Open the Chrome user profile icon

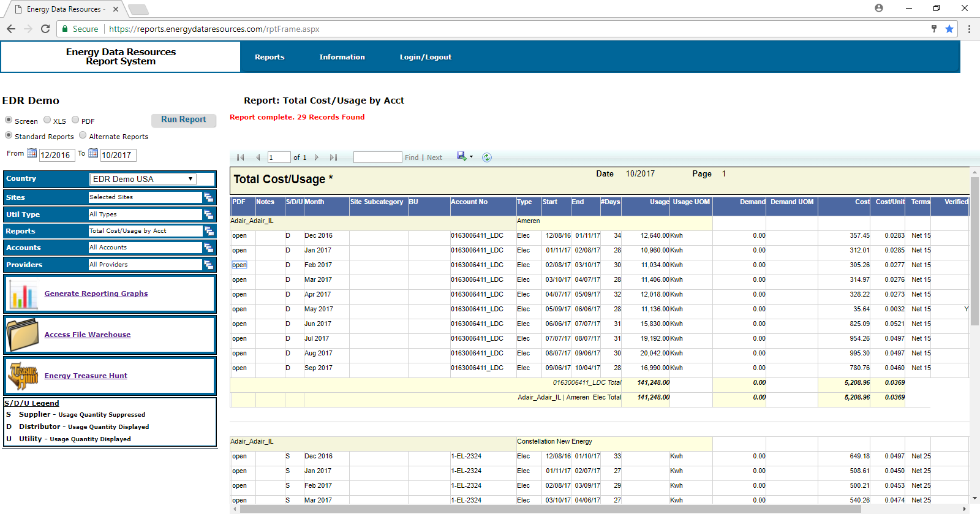(x=879, y=8)
